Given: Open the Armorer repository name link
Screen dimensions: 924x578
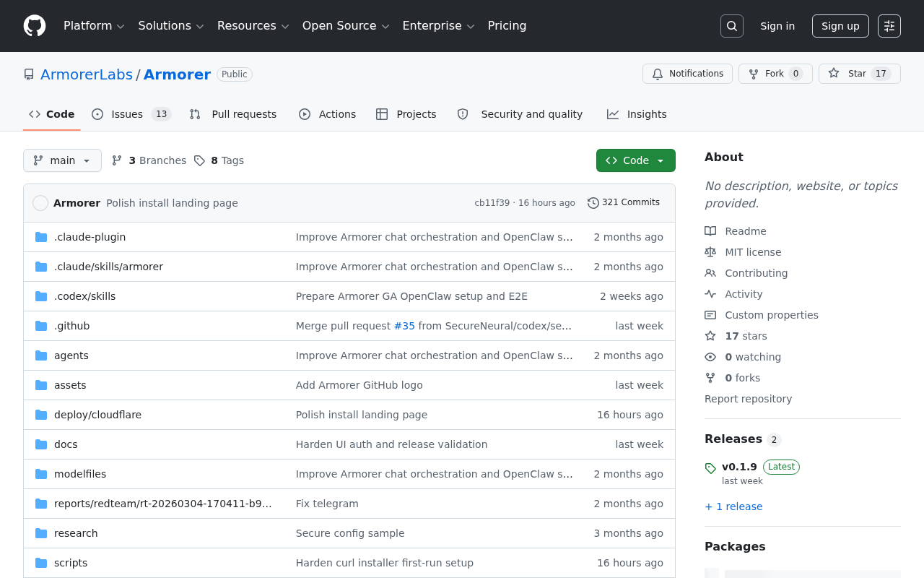Looking at the screenshot, I should 177,74.
